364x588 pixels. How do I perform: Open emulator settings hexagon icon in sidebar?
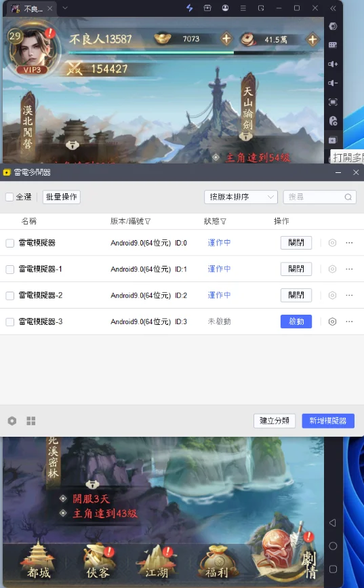pos(333,26)
